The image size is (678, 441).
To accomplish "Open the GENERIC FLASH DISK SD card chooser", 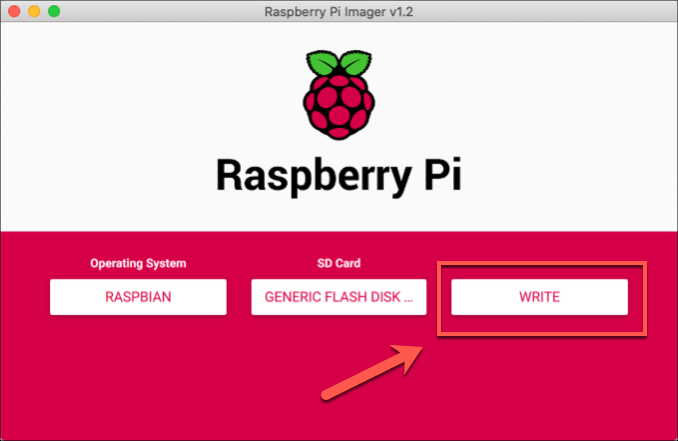I will 339,297.
